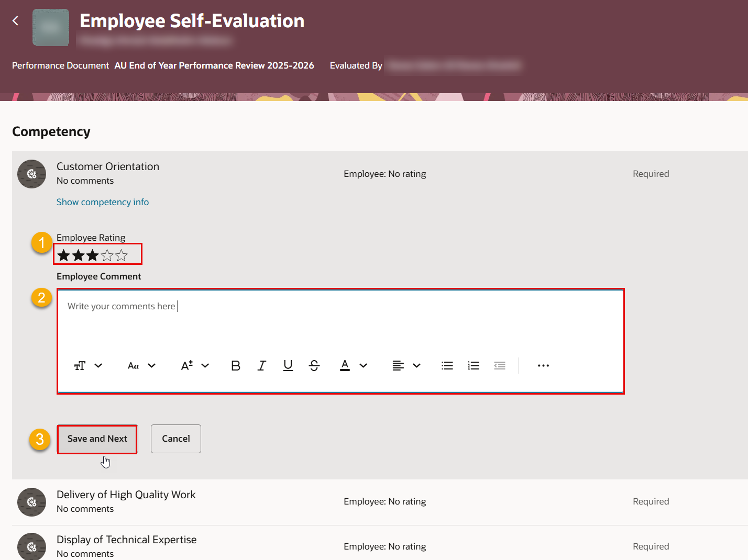The image size is (748, 560).
Task: Click the Competency section heading
Action: [x=51, y=132]
